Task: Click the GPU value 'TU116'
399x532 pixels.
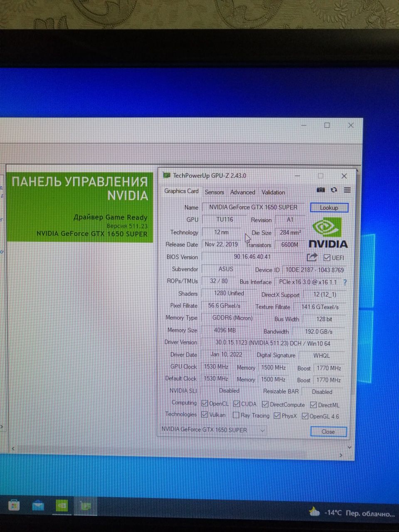Action: click(x=225, y=219)
